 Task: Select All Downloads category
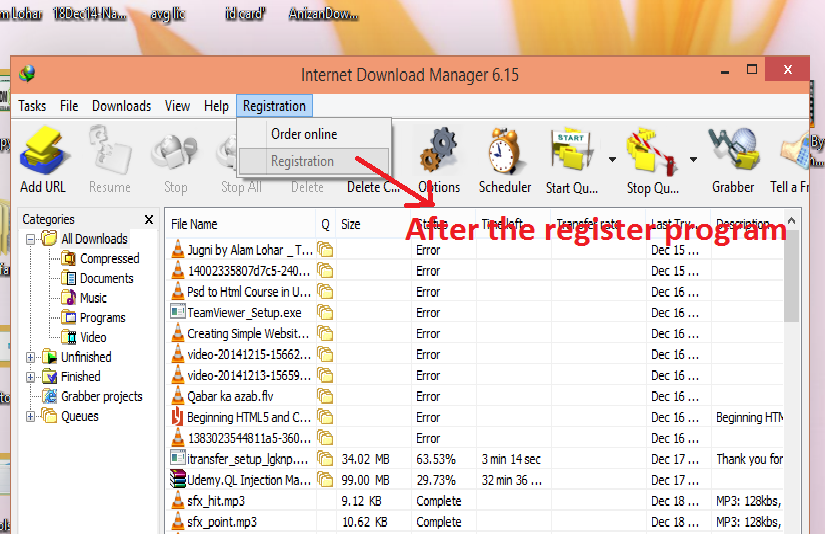(94, 239)
